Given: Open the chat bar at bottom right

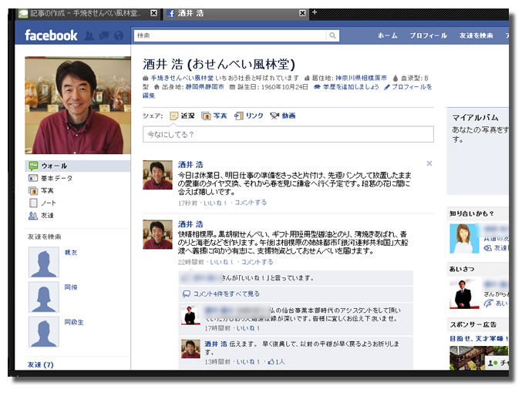Looking at the screenshot, I should click(x=497, y=363).
